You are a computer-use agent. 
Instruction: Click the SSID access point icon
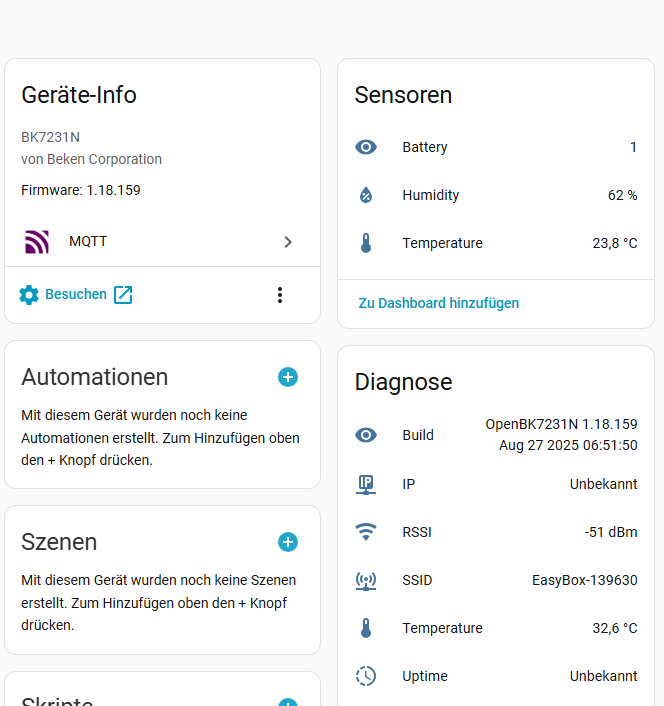366,580
